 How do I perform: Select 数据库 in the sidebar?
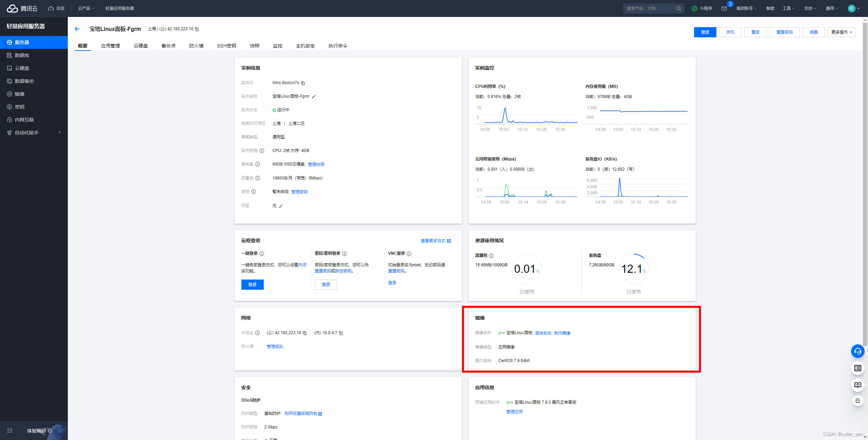pyautogui.click(x=34, y=55)
